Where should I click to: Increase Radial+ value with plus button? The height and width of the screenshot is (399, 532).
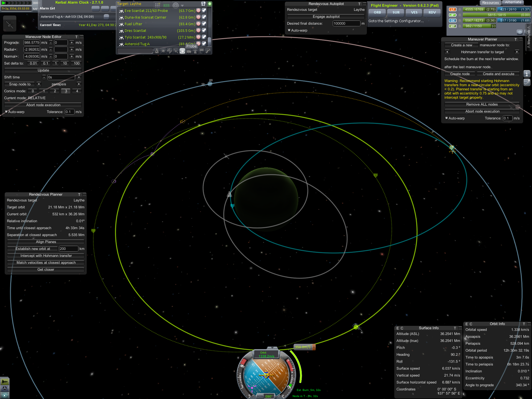point(72,50)
